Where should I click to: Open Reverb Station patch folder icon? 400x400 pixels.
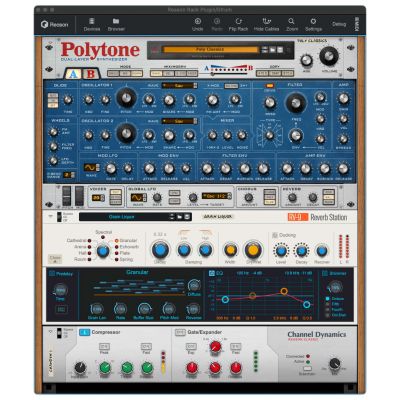[180, 217]
